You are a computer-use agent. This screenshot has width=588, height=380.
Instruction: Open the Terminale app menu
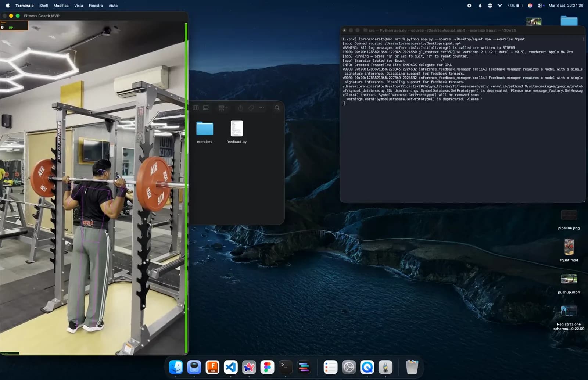click(24, 6)
